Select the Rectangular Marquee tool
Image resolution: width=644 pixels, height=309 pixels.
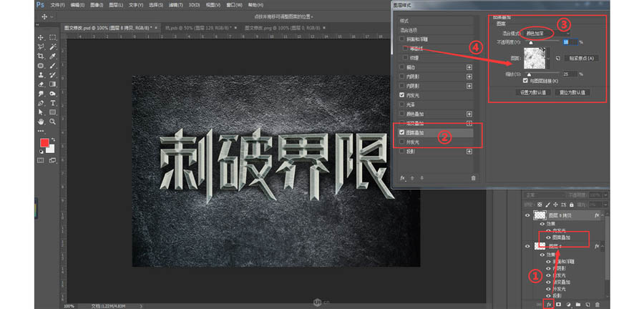click(52, 38)
